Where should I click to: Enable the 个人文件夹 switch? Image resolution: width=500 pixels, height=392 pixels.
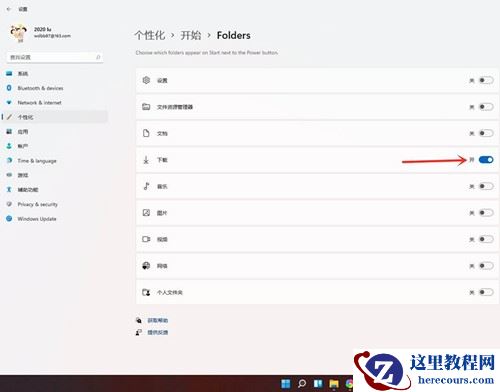pyautogui.click(x=486, y=292)
